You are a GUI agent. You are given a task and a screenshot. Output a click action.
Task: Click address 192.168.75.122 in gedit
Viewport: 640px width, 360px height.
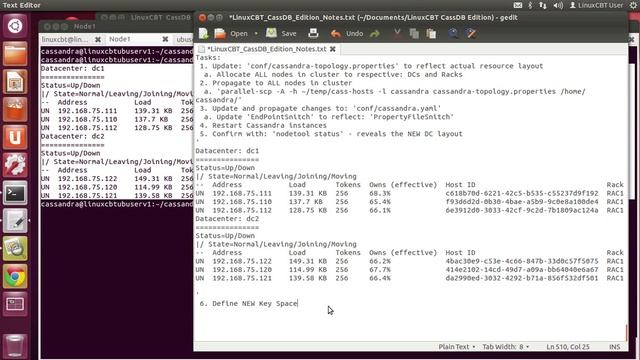point(242,261)
